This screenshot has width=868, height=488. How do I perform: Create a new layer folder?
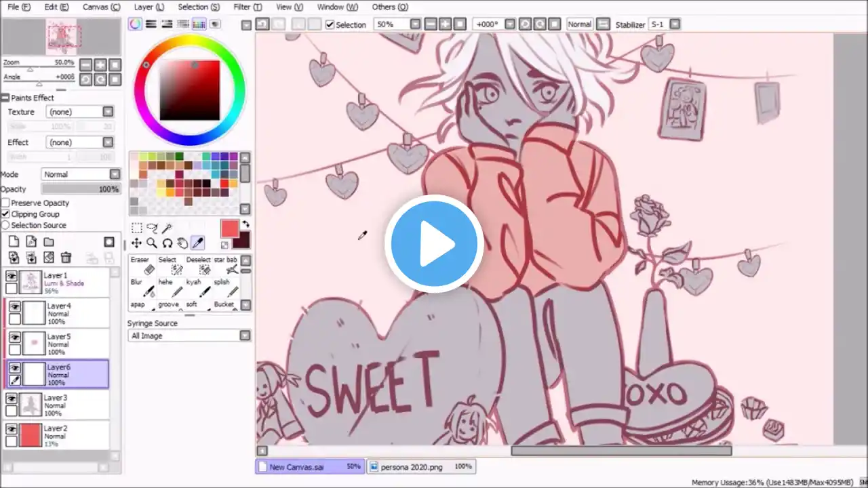(49, 242)
